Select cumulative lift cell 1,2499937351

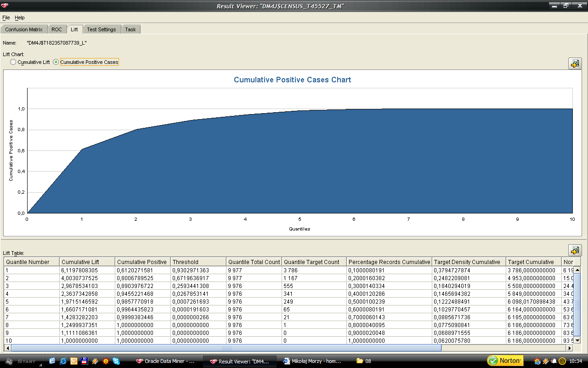[87, 325]
